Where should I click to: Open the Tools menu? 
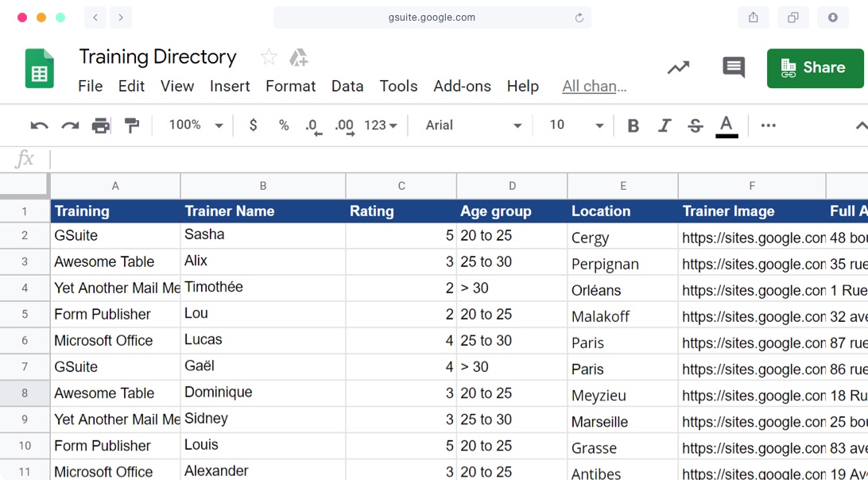point(398,87)
